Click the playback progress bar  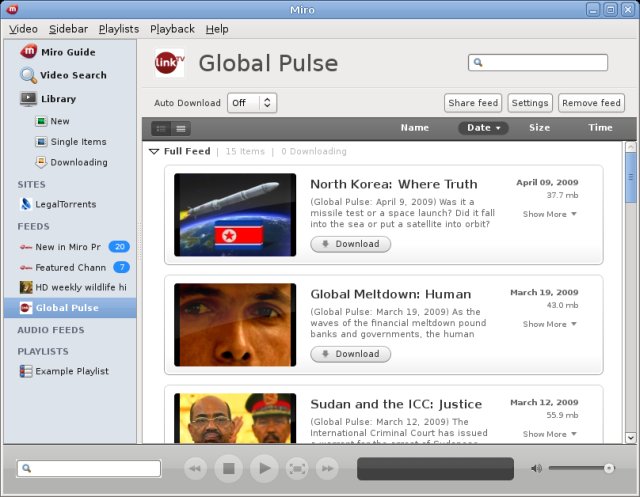[x=435, y=468]
